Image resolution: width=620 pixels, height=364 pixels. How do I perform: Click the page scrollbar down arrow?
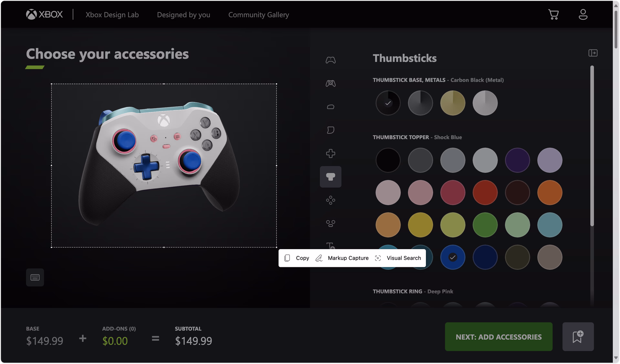tap(616, 358)
